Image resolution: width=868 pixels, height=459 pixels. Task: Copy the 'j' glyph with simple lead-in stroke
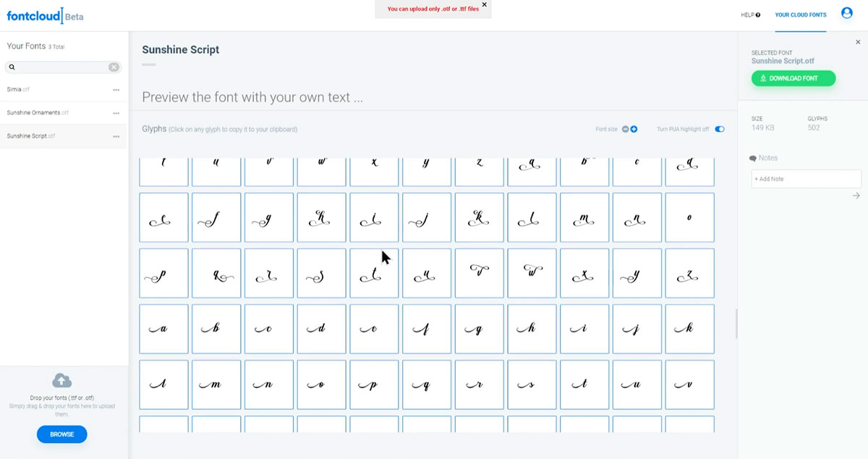pos(637,329)
